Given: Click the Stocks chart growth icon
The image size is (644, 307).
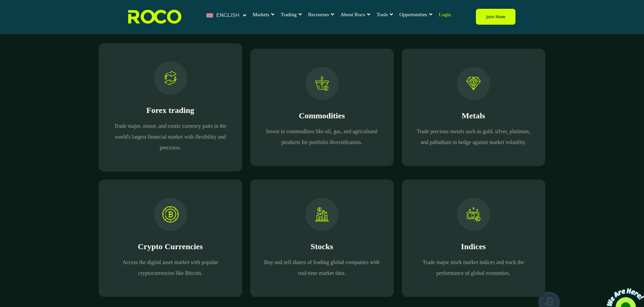Looking at the screenshot, I should [322, 214].
